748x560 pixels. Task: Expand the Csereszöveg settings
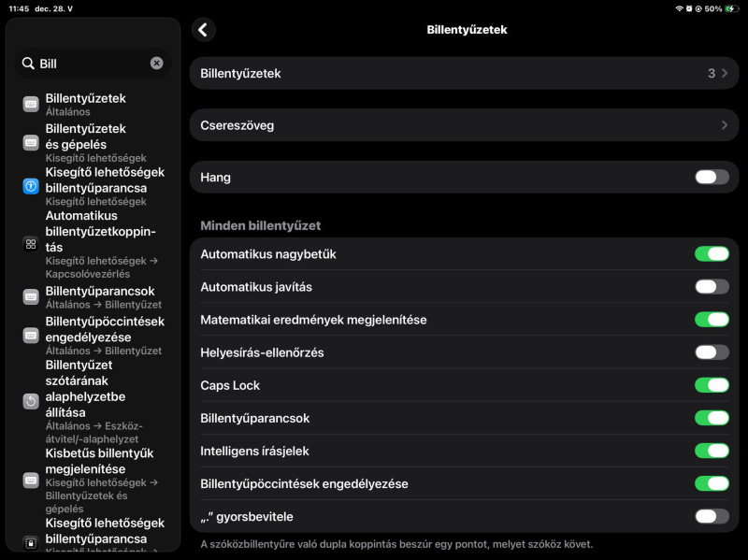tap(464, 125)
